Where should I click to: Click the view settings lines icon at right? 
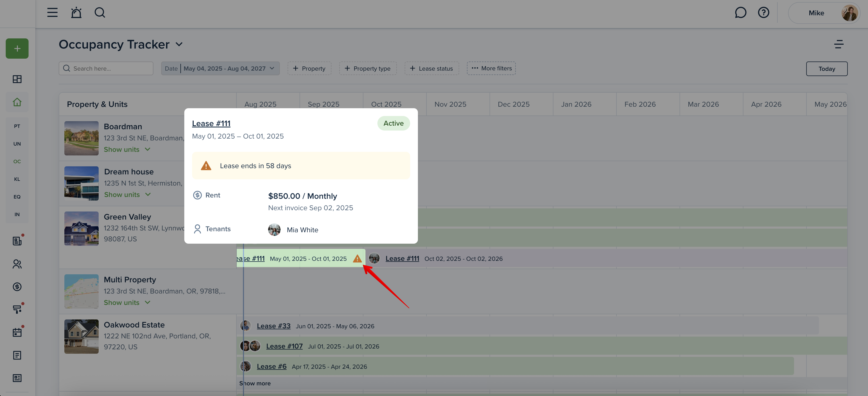pos(839,44)
